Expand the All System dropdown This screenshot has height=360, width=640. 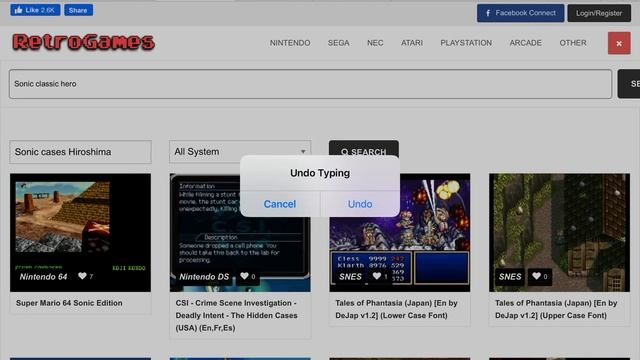[x=240, y=152]
